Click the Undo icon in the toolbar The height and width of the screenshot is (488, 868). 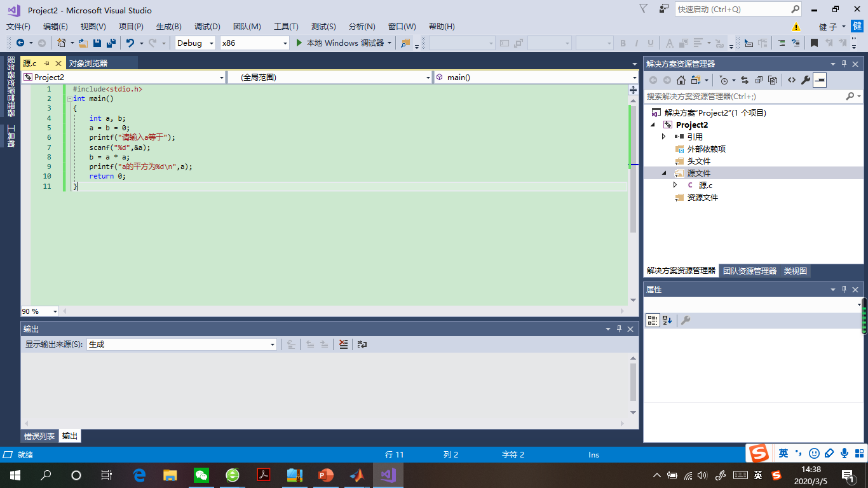coord(130,43)
